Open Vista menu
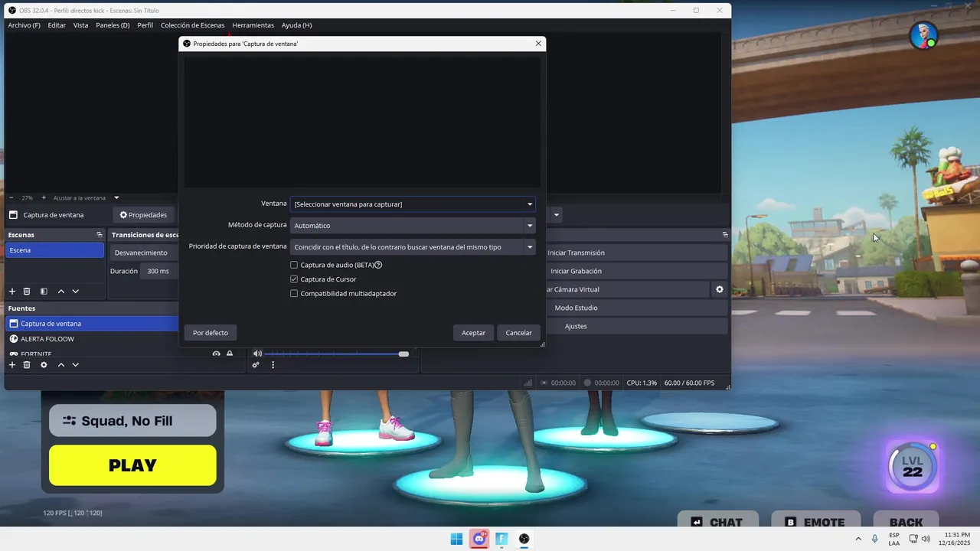Image resolution: width=980 pixels, height=551 pixels. coord(80,25)
